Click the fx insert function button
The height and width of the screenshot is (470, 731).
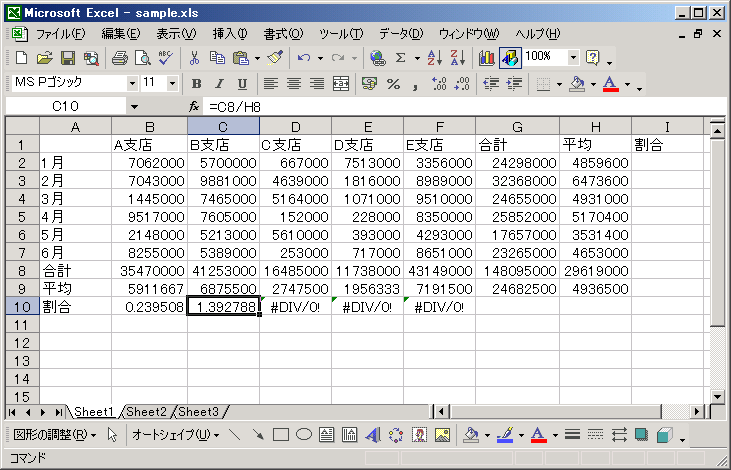194,107
